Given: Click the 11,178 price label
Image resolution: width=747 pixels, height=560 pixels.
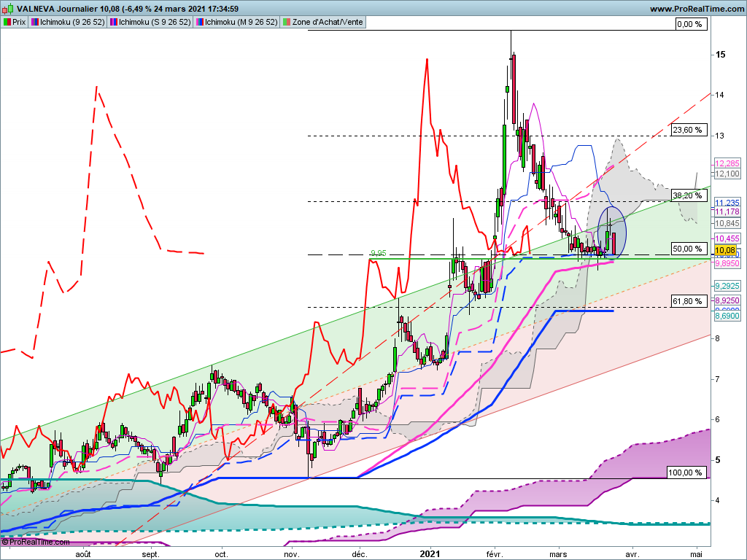Looking at the screenshot, I should [727, 211].
